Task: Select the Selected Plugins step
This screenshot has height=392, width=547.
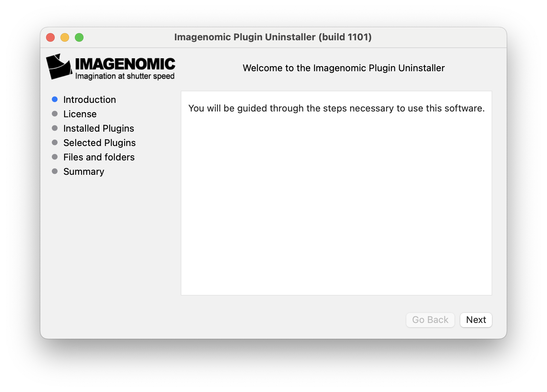Action: click(x=99, y=143)
